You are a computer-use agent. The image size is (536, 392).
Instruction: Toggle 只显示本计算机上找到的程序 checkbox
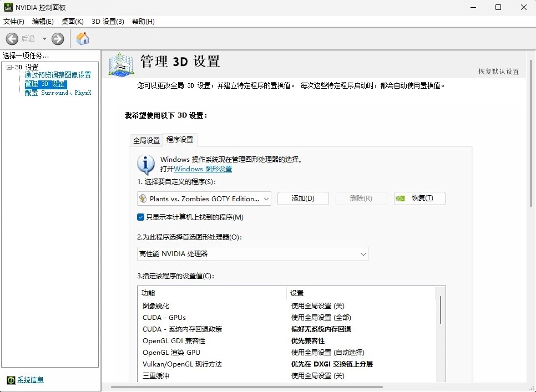tap(141, 217)
